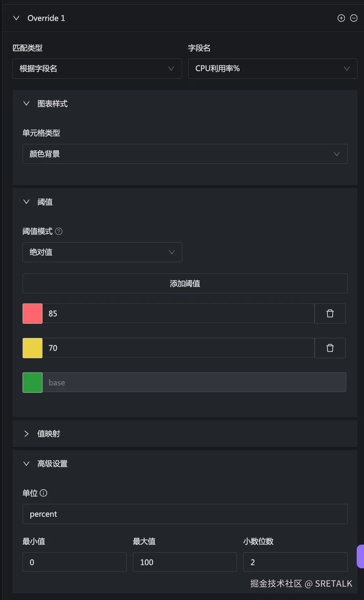Open the 匹配类型 dropdown
This screenshot has width=364, height=600.
tap(97, 69)
